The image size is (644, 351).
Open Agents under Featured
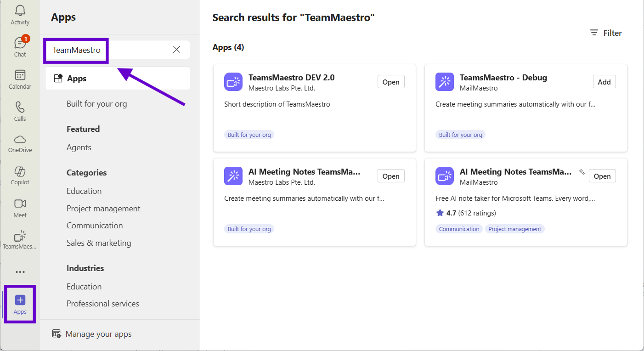tap(79, 147)
